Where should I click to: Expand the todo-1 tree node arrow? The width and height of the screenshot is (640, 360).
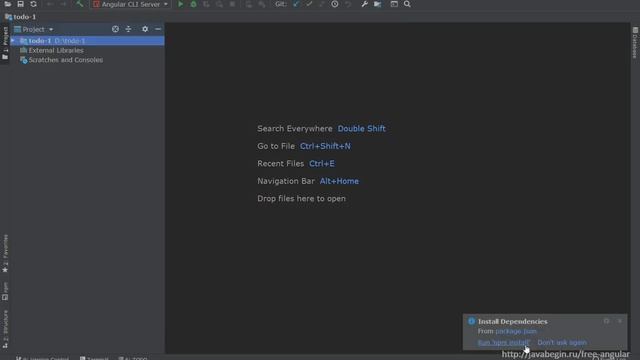13,41
